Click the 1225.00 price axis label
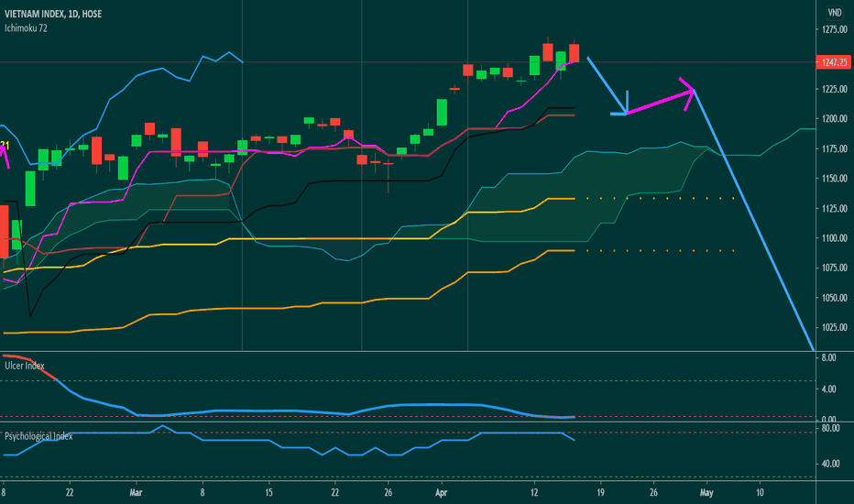The height and width of the screenshot is (504, 854). [x=835, y=89]
